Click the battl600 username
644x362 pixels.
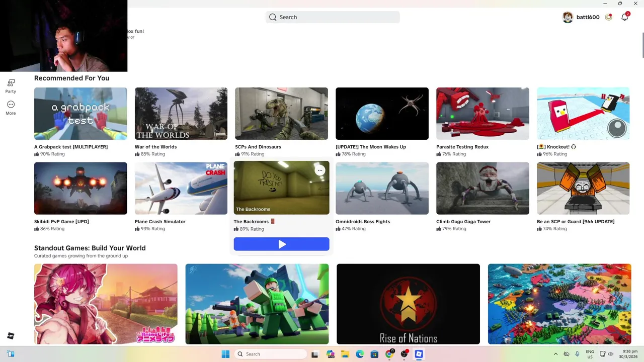[588, 17]
